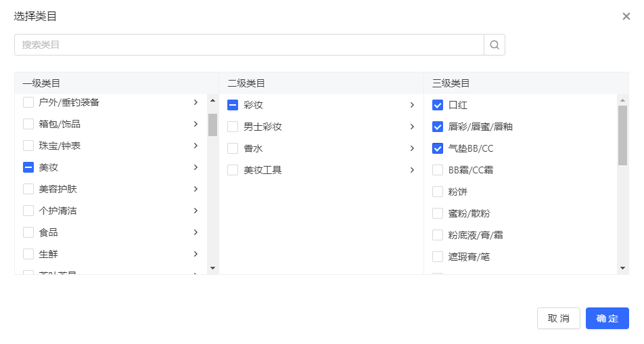Screen dimensions: 644x344
Task: Close the category selection dialog
Action: point(626,16)
